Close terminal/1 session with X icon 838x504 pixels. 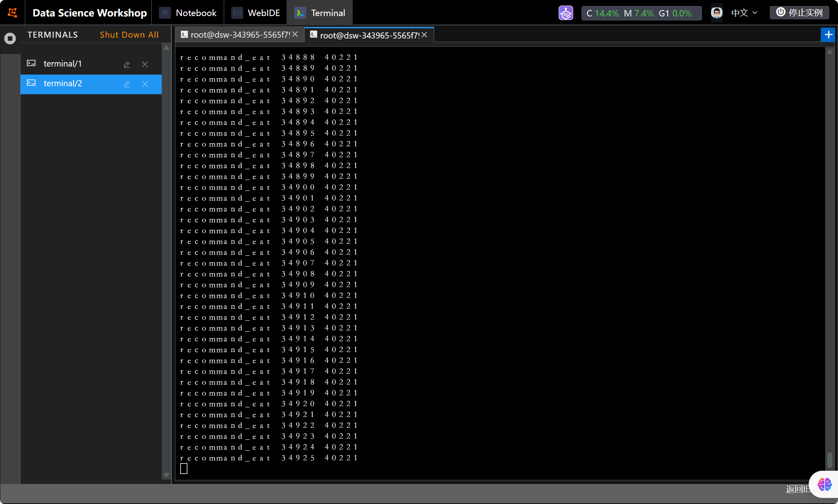[x=145, y=64]
